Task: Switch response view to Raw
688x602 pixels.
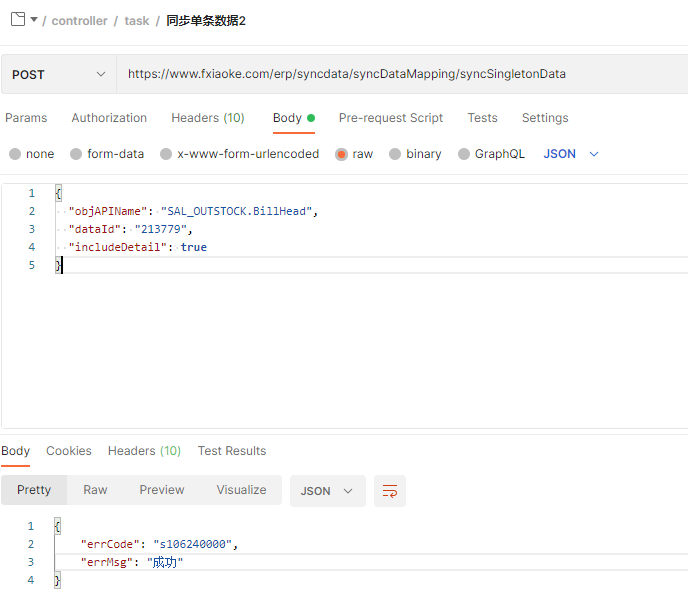Action: click(96, 490)
